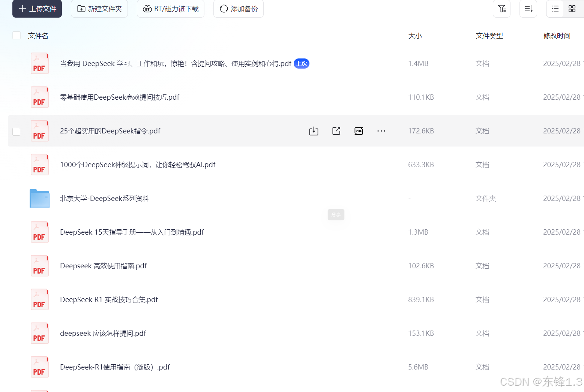The width and height of the screenshot is (584, 392).
Task: Click the 5.6MB size cell
Action: click(418, 367)
